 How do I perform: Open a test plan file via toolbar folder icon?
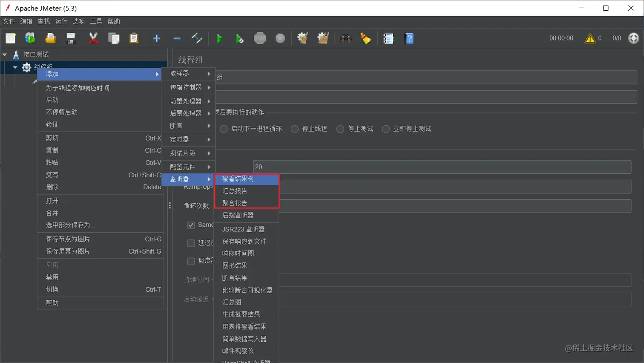50,38
